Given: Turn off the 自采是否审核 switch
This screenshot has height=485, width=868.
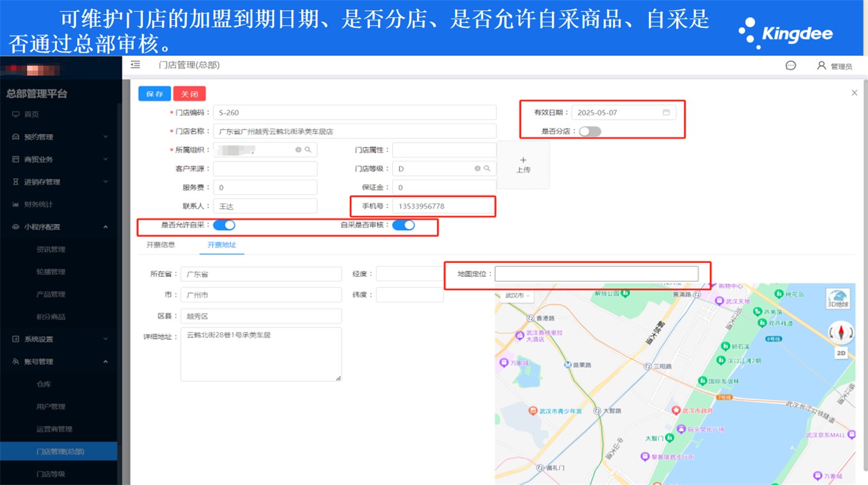Looking at the screenshot, I should point(403,225).
